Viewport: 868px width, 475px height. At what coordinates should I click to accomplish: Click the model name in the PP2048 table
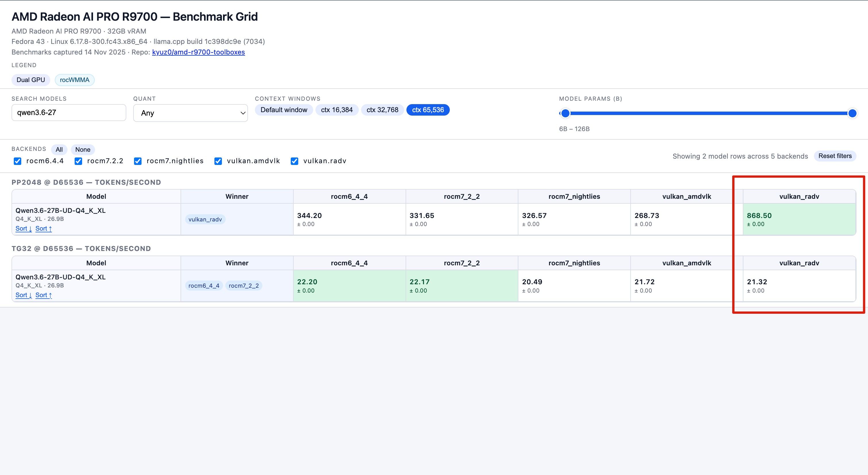[61, 211]
